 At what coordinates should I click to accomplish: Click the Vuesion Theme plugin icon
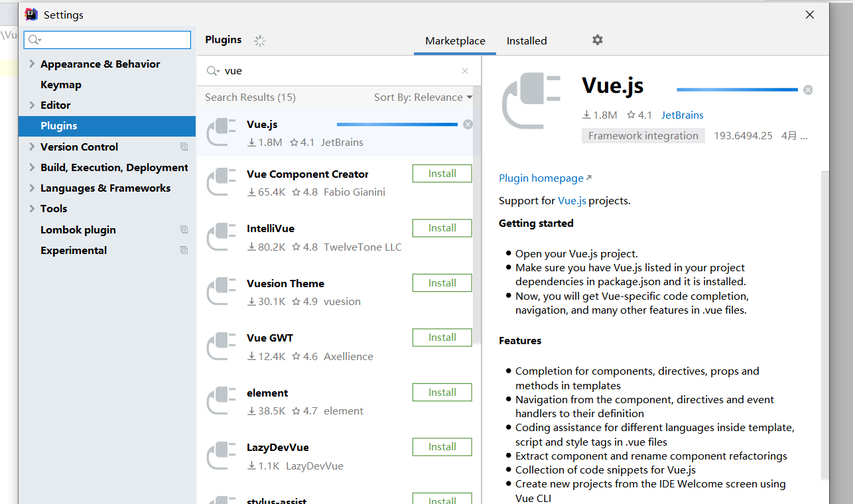[x=222, y=291]
